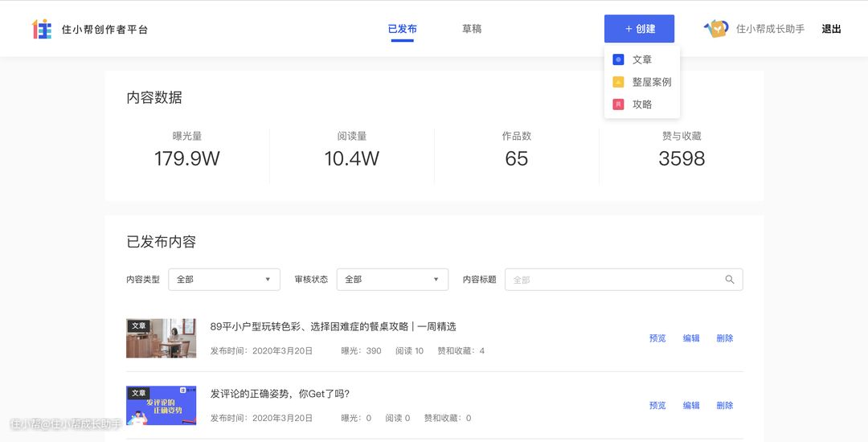Delete the 发评论的正确姿势 article
The width and height of the screenshot is (868, 442).
coord(724,406)
